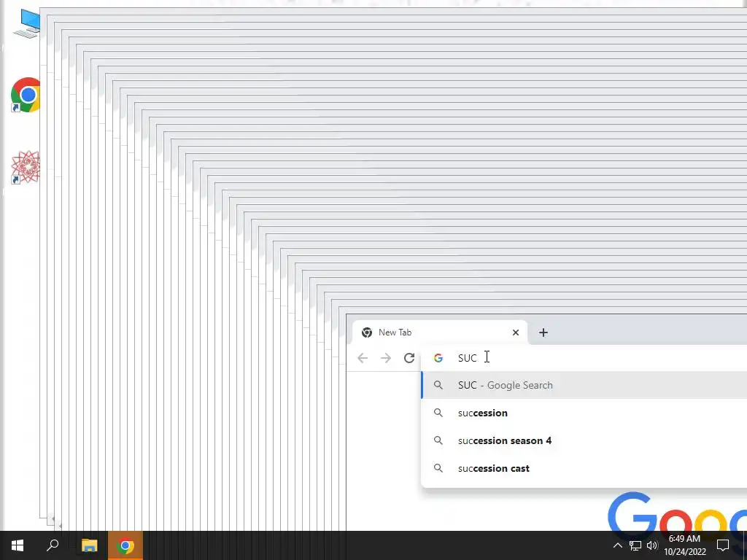Select the red star-pattern desktop shortcut
The height and width of the screenshot is (560, 747).
pyautogui.click(x=26, y=167)
